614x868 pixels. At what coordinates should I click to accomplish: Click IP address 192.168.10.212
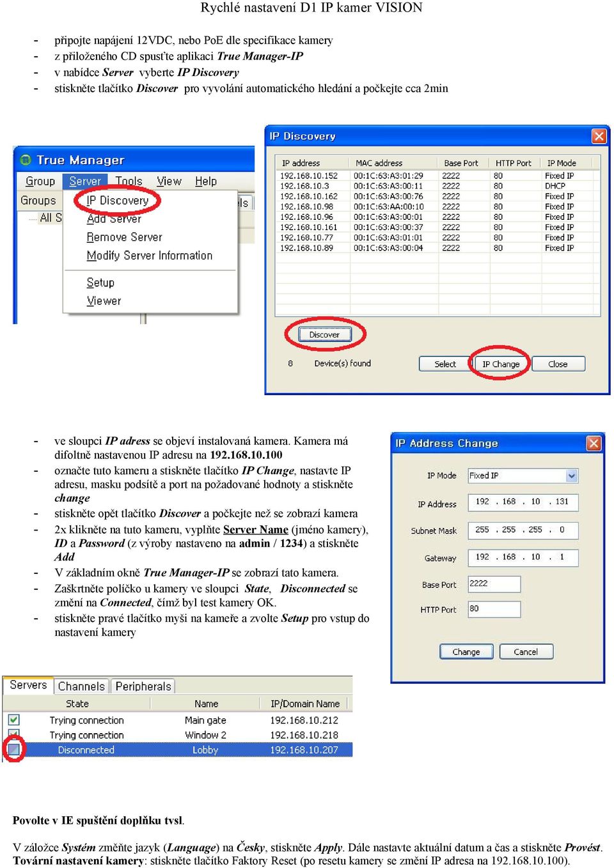click(304, 720)
